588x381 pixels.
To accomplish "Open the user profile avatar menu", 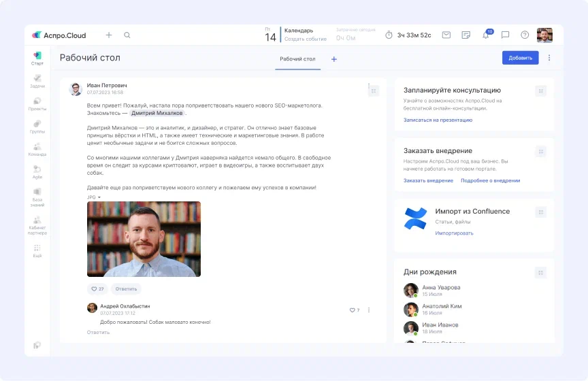I will [544, 35].
